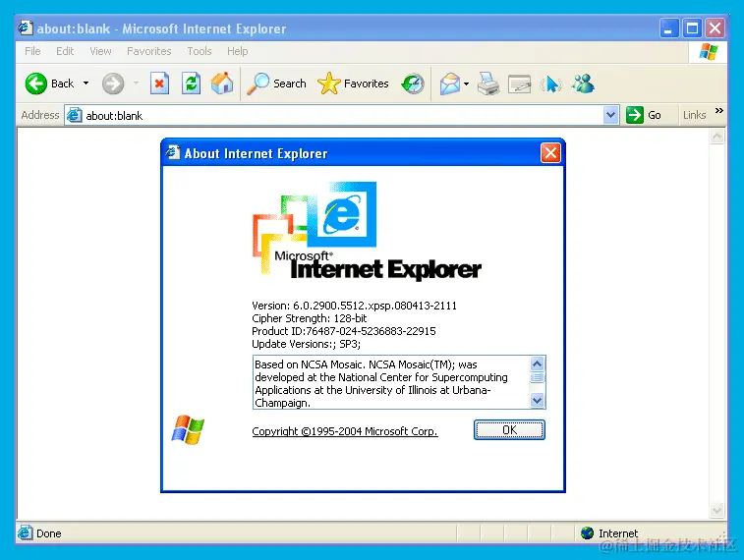Click the Address label beside URL field
This screenshot has height=560, width=744.
40,115
